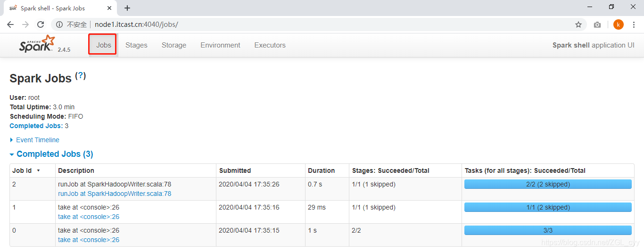Go to the Environment tab
The width and height of the screenshot is (644, 251).
pyautogui.click(x=220, y=45)
